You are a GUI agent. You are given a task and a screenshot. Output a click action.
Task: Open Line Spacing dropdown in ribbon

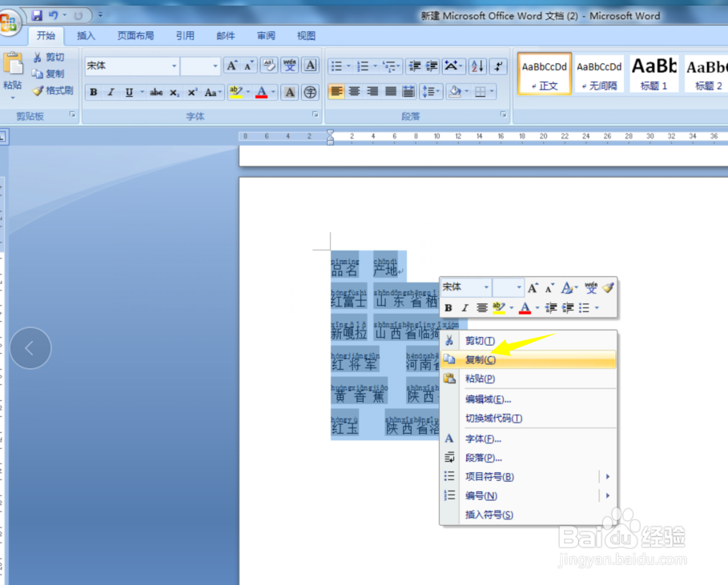tap(432, 91)
